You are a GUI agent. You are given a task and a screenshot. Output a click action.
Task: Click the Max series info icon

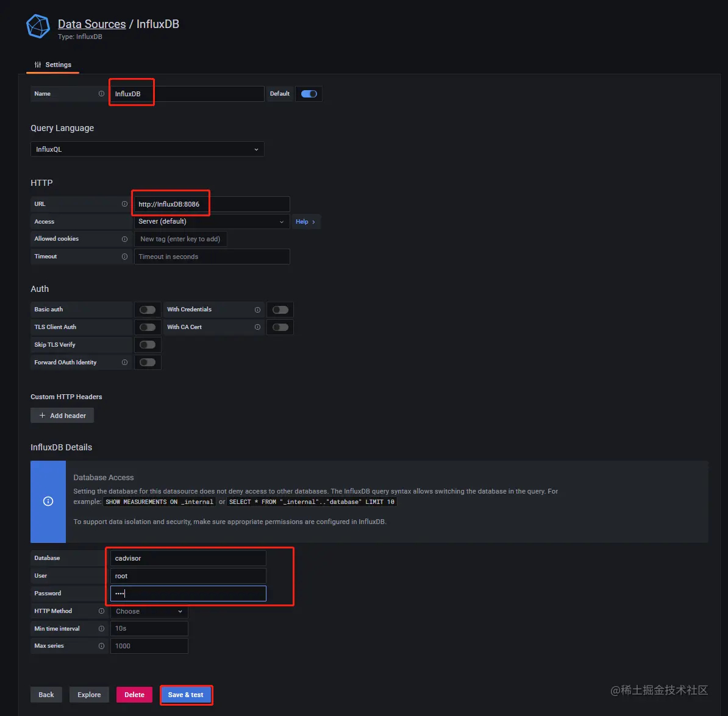point(101,646)
